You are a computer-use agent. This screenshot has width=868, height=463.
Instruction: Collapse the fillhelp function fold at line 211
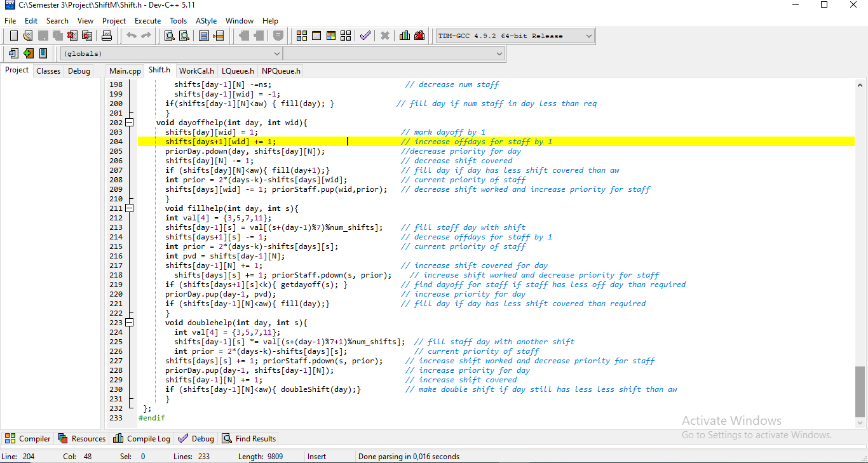click(x=129, y=208)
